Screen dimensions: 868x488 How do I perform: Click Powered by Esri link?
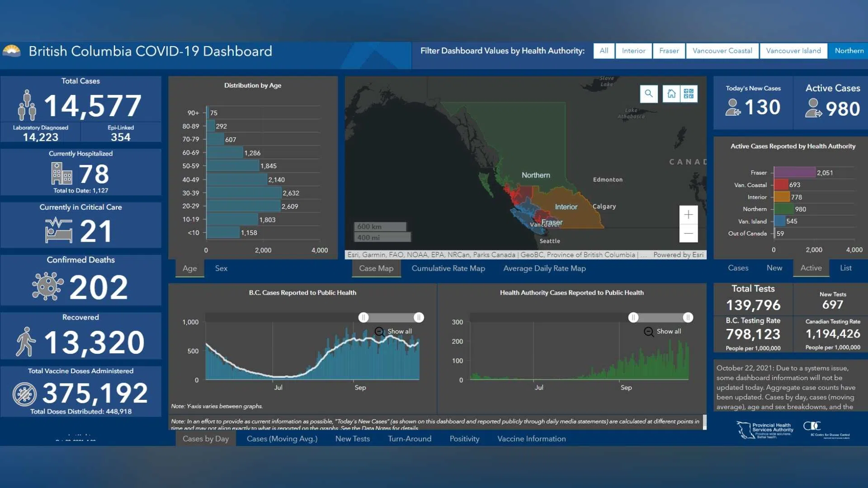click(x=678, y=255)
